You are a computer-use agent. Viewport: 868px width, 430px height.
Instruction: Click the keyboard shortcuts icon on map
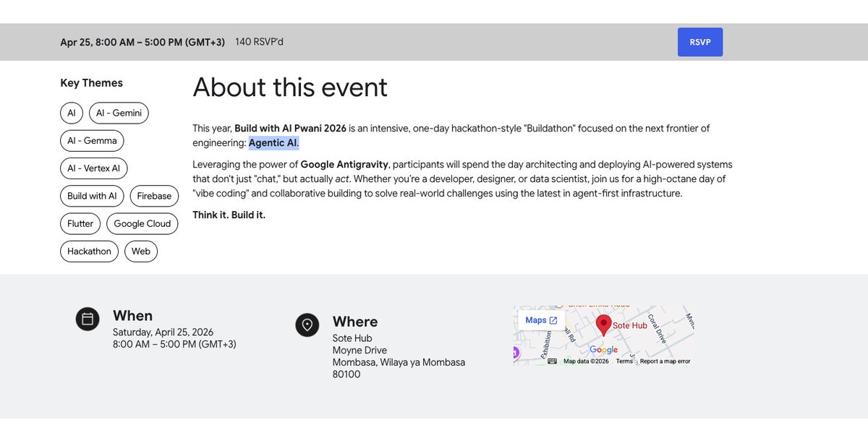click(x=553, y=361)
